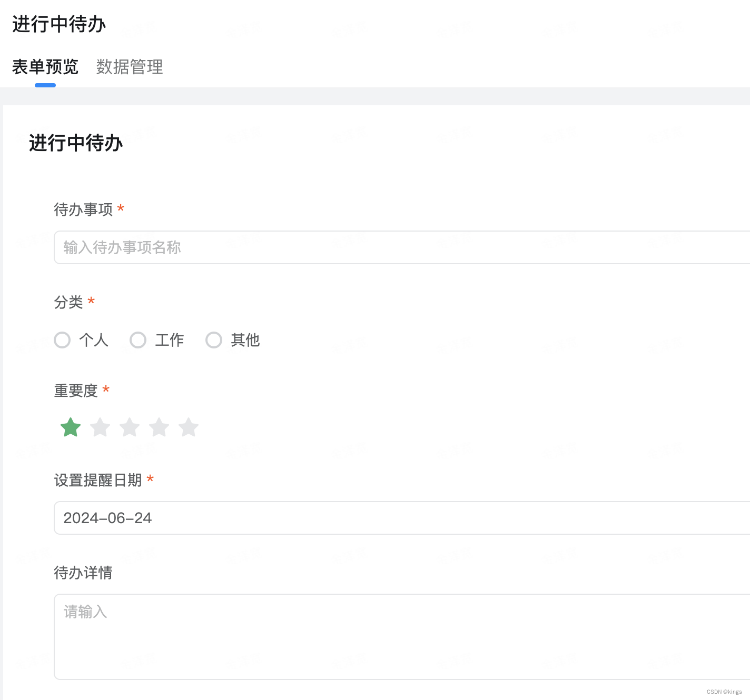Click into the 待办详情 textarea
Image resolution: width=750 pixels, height=700 pixels.
[x=400, y=637]
